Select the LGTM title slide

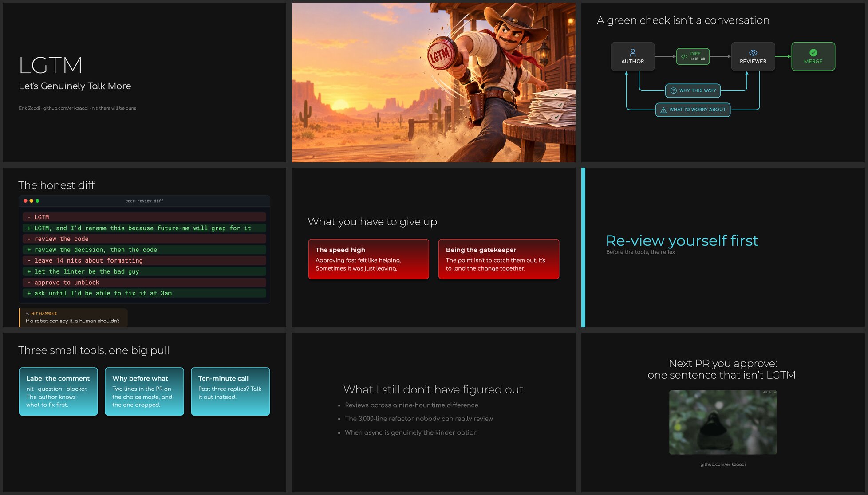tap(144, 82)
